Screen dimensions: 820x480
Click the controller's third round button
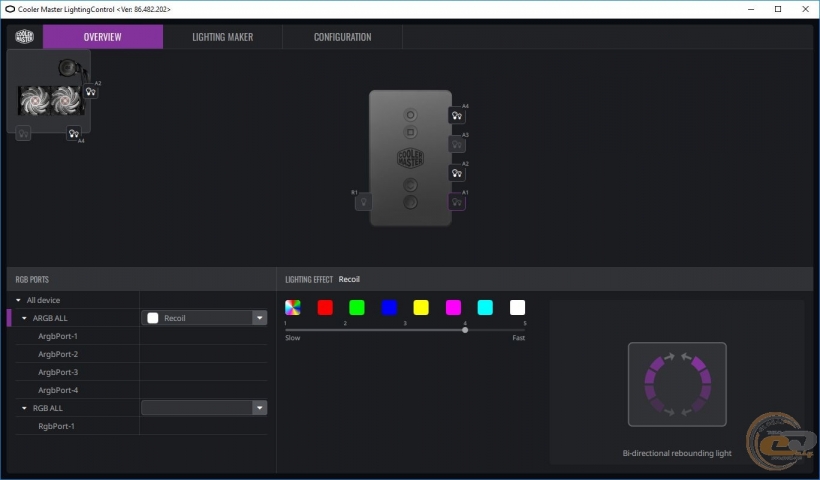pyautogui.click(x=411, y=185)
